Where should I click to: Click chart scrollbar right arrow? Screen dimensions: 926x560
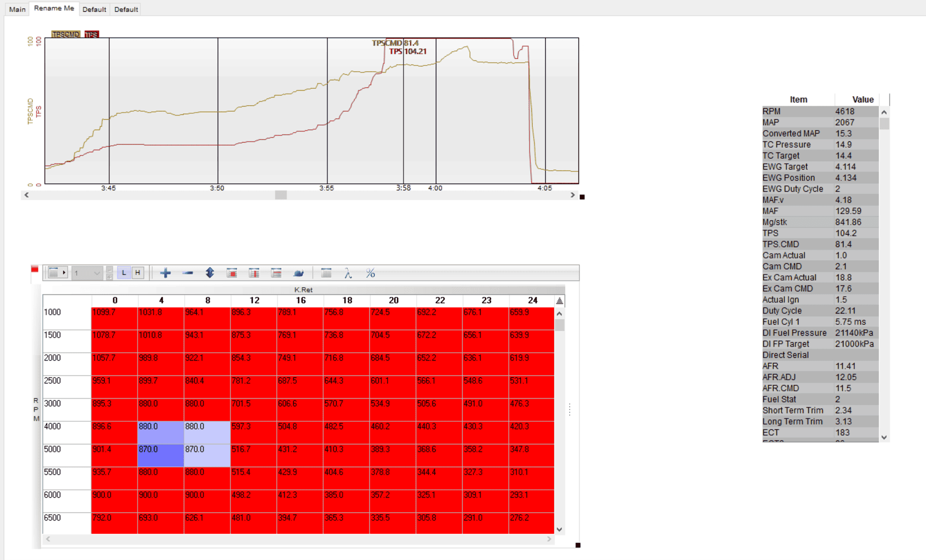click(x=573, y=195)
